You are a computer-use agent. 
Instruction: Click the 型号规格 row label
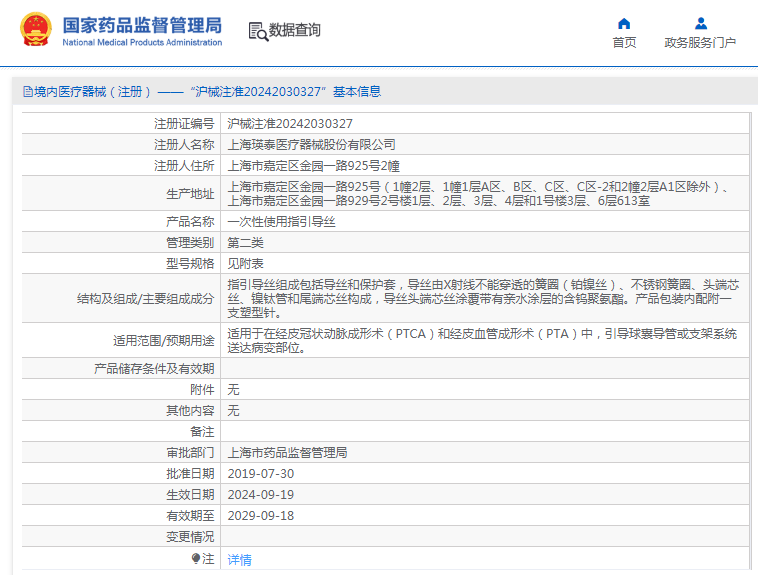(x=190, y=264)
